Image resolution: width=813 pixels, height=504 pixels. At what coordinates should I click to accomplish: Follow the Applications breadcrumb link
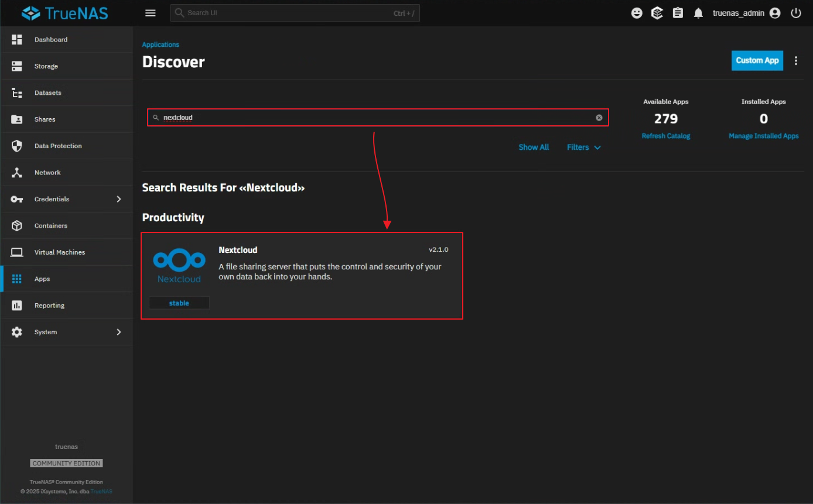point(160,44)
